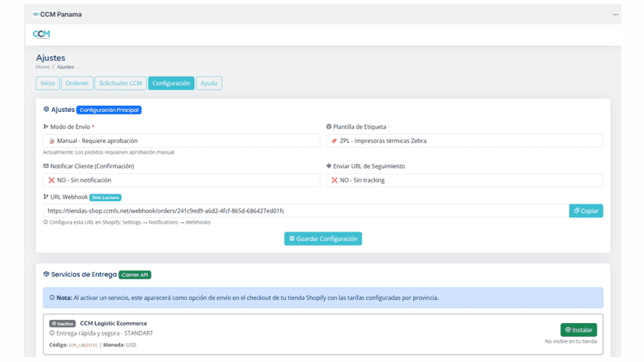The image size is (644, 362).
Task: Open the Modo de Envío dropdown
Action: click(181, 141)
